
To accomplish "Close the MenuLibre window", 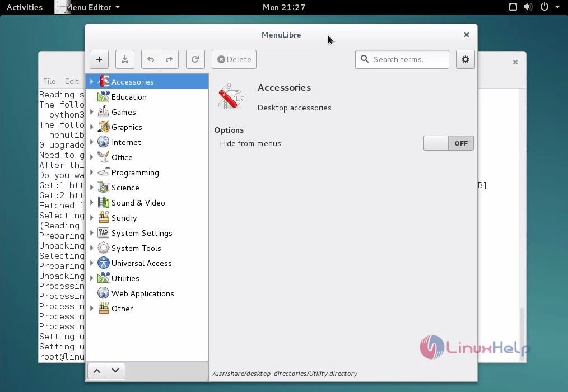I will click(467, 35).
